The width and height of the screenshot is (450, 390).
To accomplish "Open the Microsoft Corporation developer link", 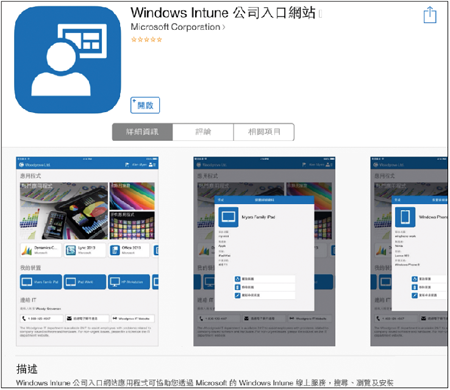I will tap(175, 27).
